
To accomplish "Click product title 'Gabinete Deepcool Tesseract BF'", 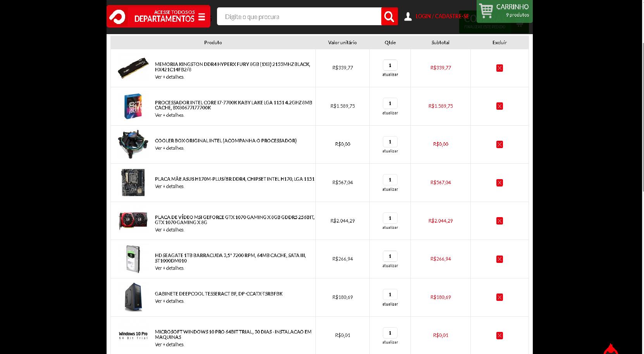I will [x=219, y=294].
